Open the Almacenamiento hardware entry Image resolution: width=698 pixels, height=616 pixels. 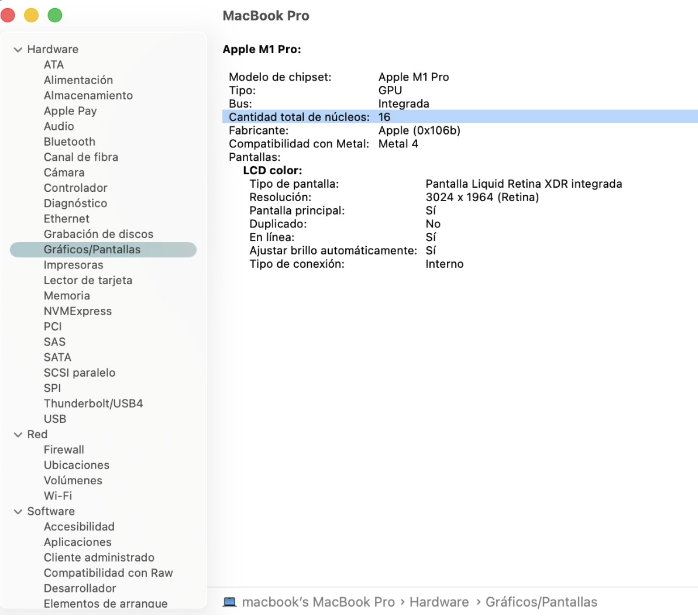tap(88, 96)
